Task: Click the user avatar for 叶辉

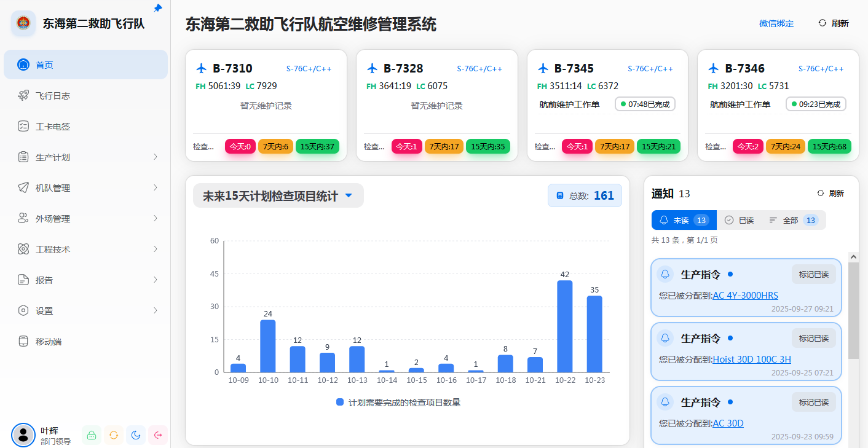Action: pos(23,434)
